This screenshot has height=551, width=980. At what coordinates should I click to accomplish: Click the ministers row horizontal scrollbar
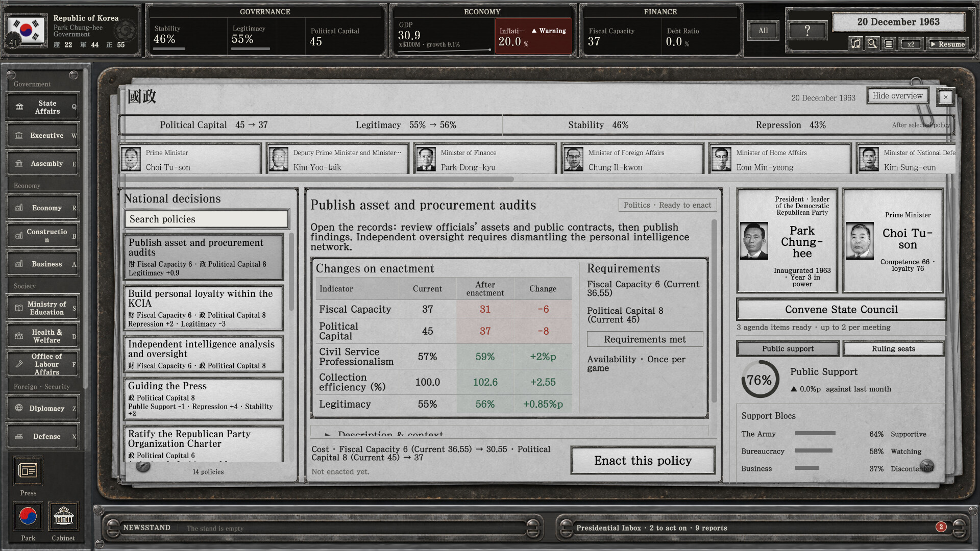[317, 179]
